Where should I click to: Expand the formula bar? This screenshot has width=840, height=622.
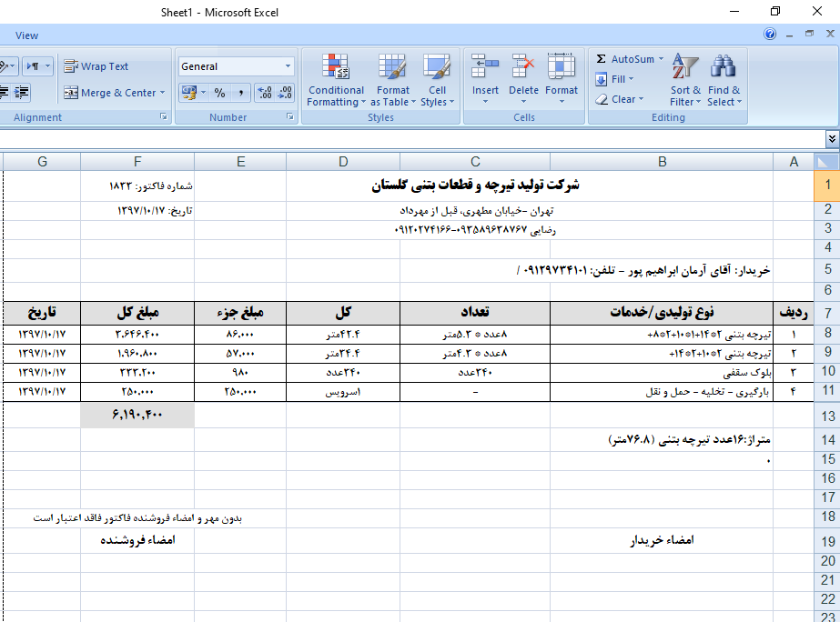pyautogui.click(x=832, y=139)
